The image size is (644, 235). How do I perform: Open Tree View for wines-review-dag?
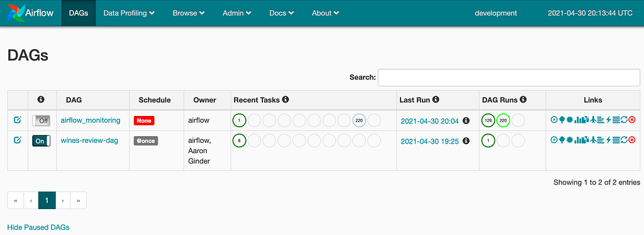pos(562,139)
